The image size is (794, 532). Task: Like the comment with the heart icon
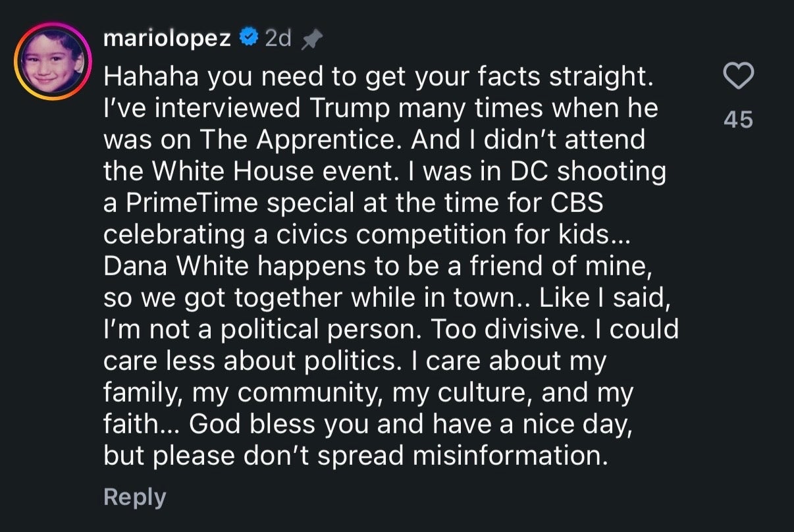738,78
